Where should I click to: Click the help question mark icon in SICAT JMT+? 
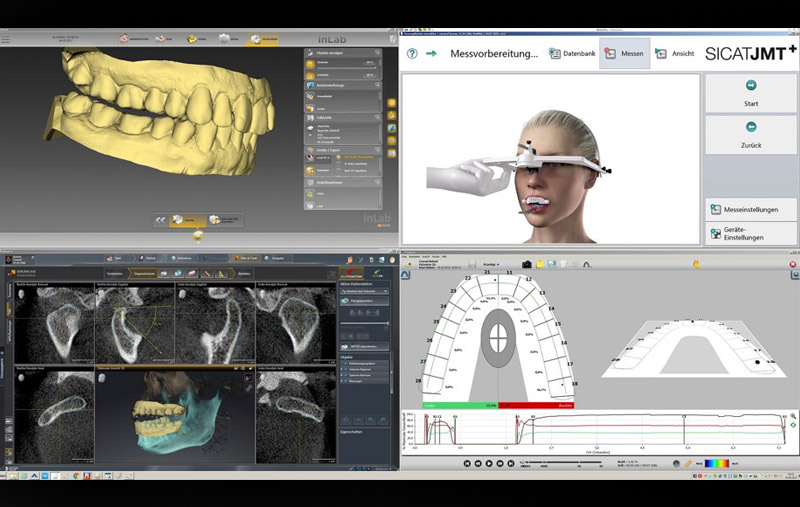coord(412,54)
